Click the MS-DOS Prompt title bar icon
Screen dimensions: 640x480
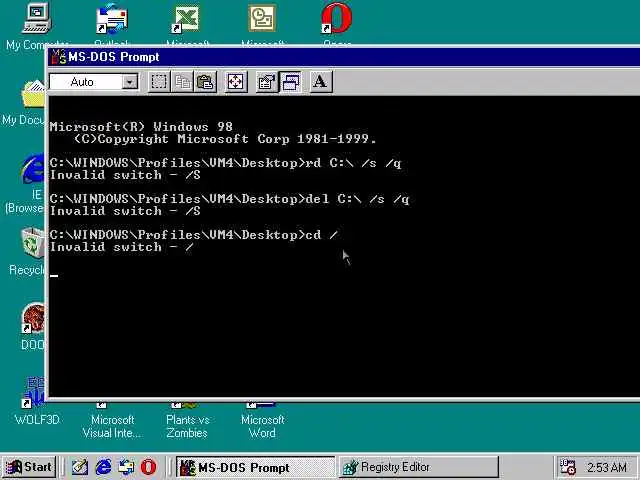59,57
